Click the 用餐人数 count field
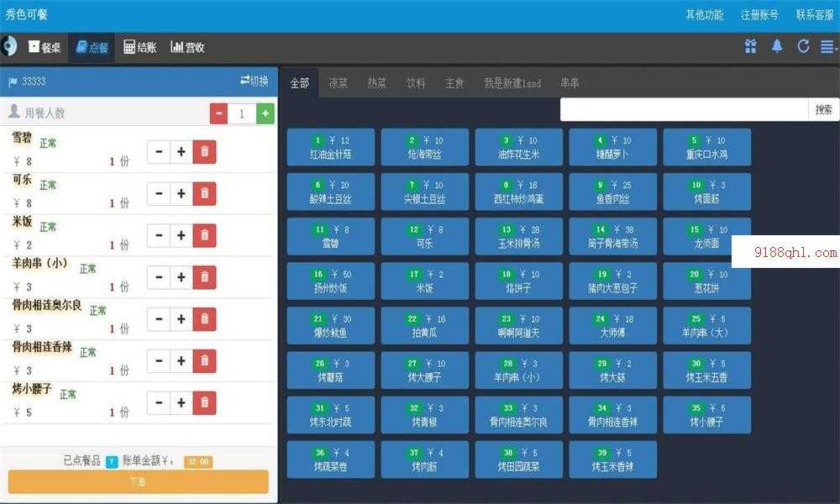 coord(242,113)
